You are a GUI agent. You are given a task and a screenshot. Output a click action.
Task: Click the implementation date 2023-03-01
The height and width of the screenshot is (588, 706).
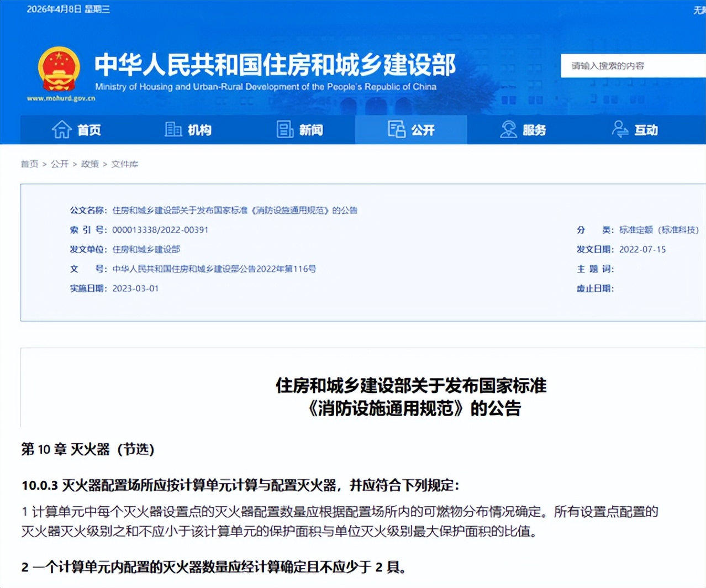(x=135, y=288)
